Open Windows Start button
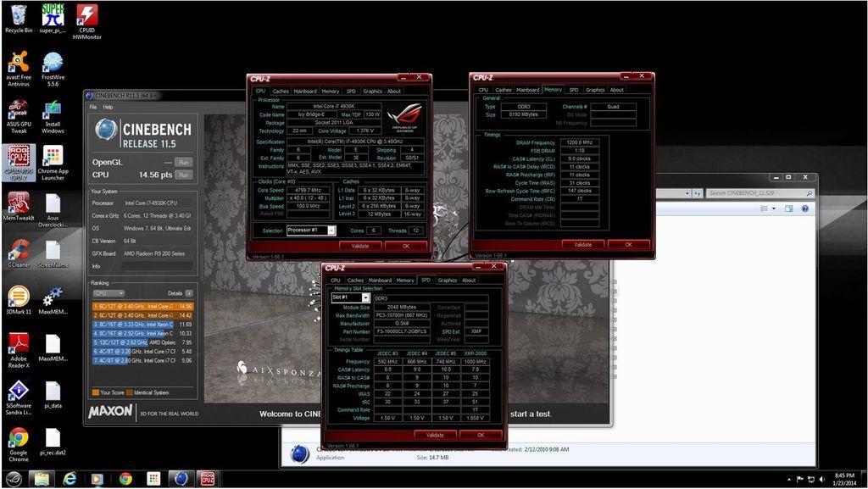 [14, 479]
